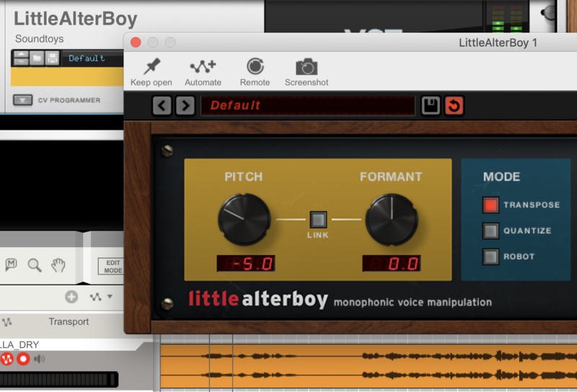
Task: Click the Remote icon
Action: [x=255, y=66]
